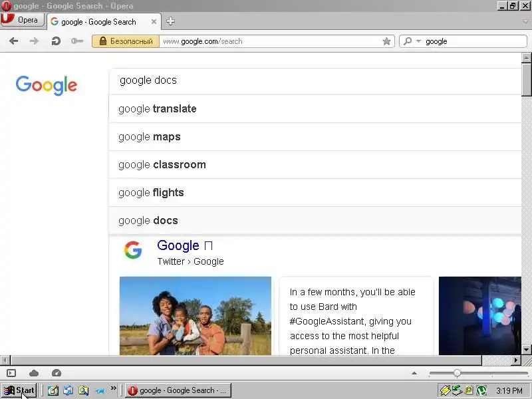The image size is (532, 399).
Task: Open the Windows Start menu
Action: (19, 390)
